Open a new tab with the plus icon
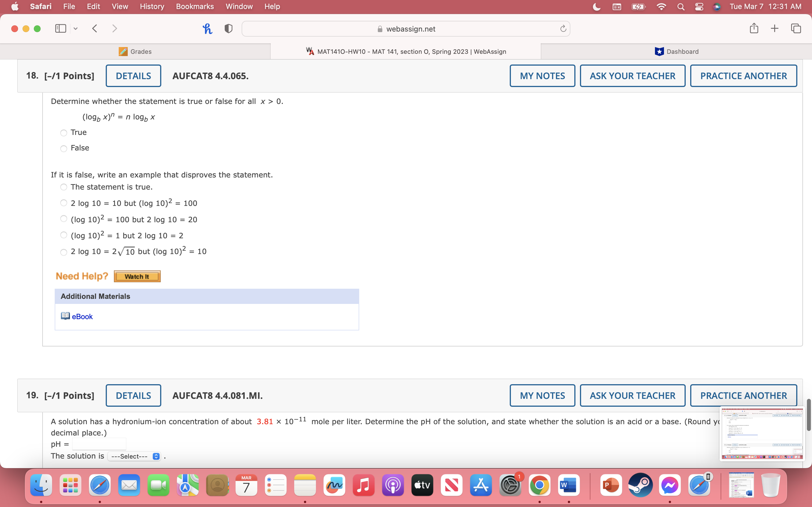Viewport: 812px width, 507px height. 775,28
